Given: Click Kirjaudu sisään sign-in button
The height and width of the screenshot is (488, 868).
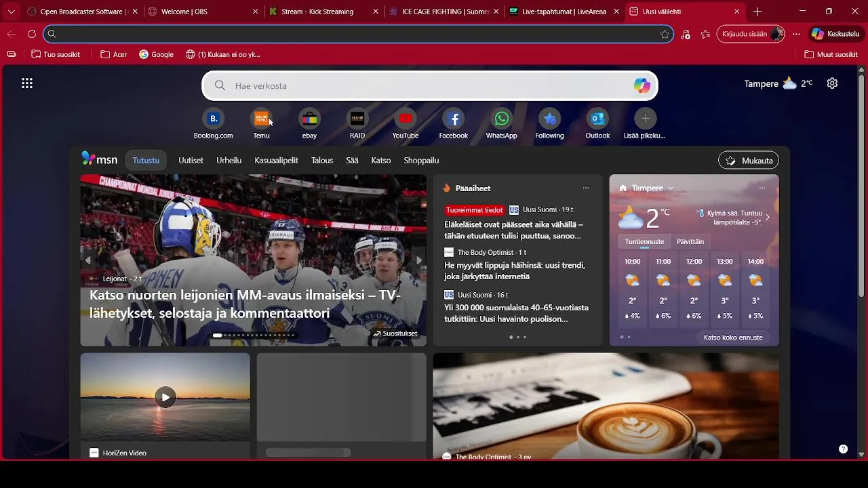Looking at the screenshot, I should [x=750, y=34].
